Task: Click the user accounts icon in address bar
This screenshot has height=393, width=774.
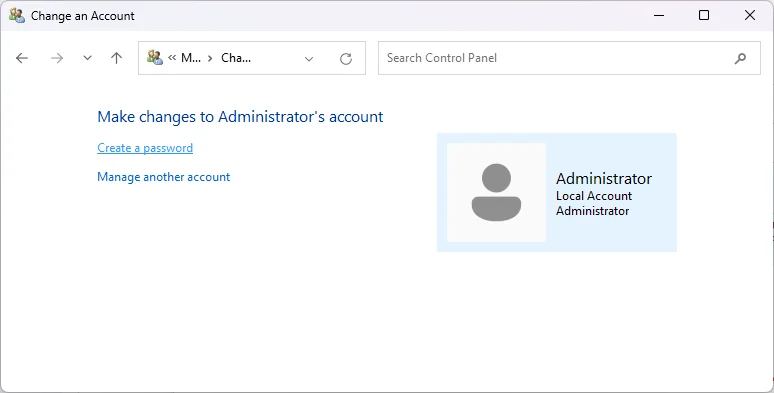Action: 155,58
